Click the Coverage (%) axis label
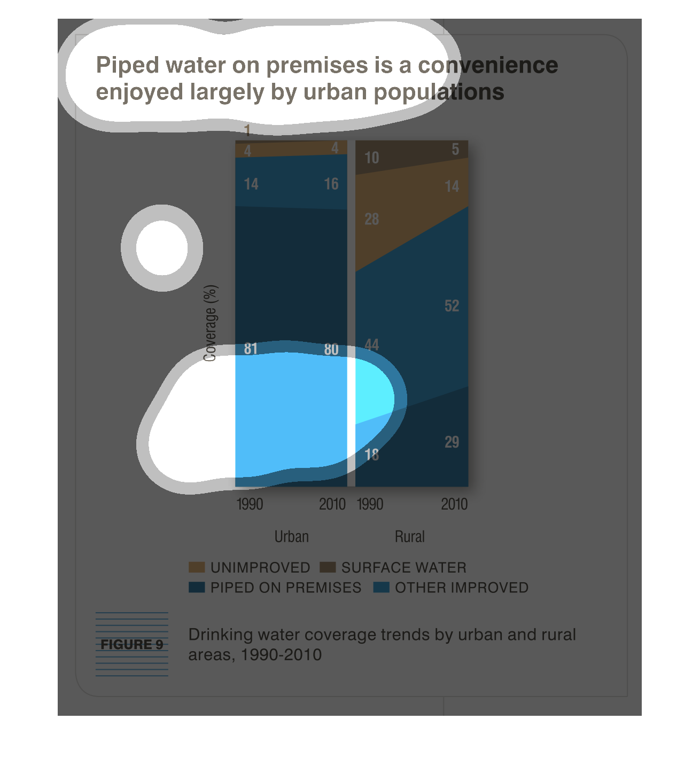The width and height of the screenshot is (700, 766). click(211, 323)
